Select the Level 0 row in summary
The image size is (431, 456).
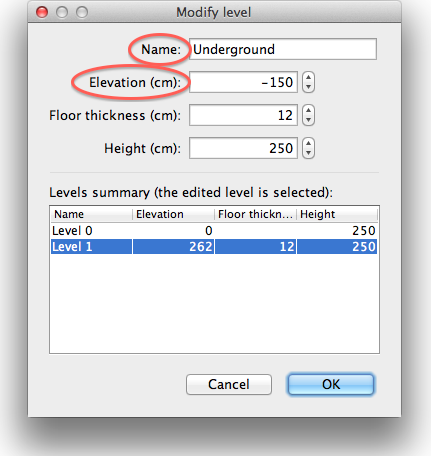click(x=214, y=231)
